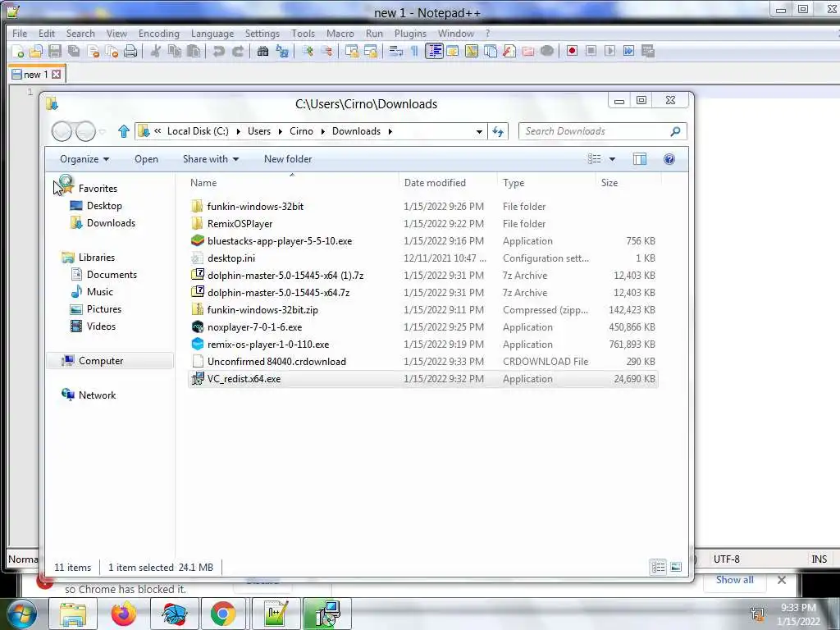Expand the address bar history dropdown
The image size is (840, 630).
click(479, 131)
